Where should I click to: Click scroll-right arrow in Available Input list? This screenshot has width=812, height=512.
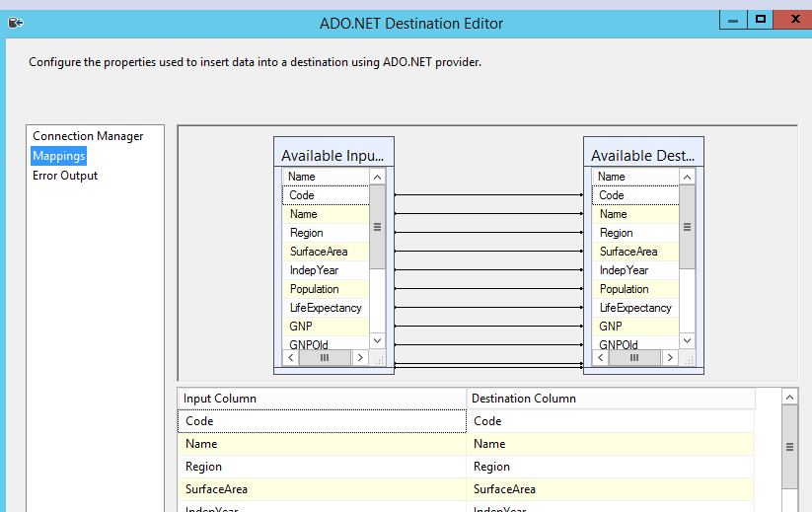coord(360,358)
